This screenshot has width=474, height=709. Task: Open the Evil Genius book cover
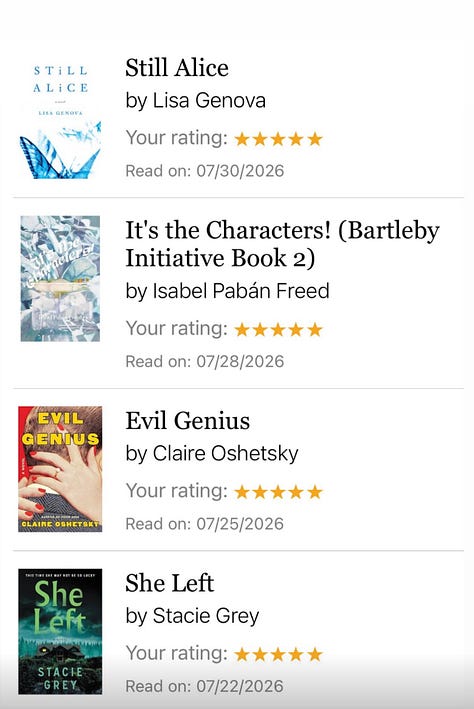click(x=60, y=469)
